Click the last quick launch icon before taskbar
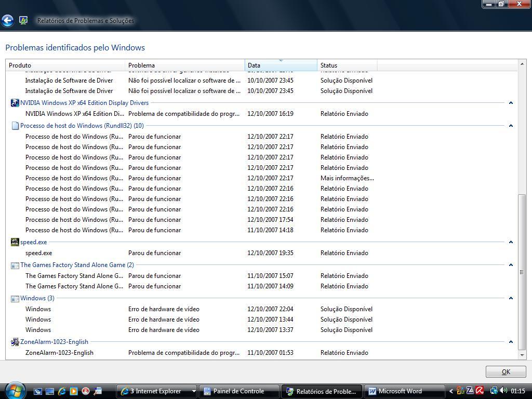Screen dimensions: 532x399 (x=98, y=391)
